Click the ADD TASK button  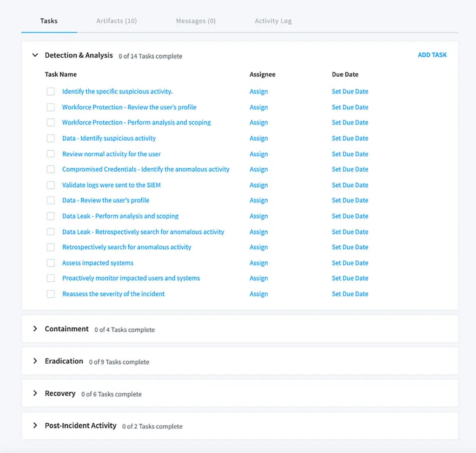(432, 55)
